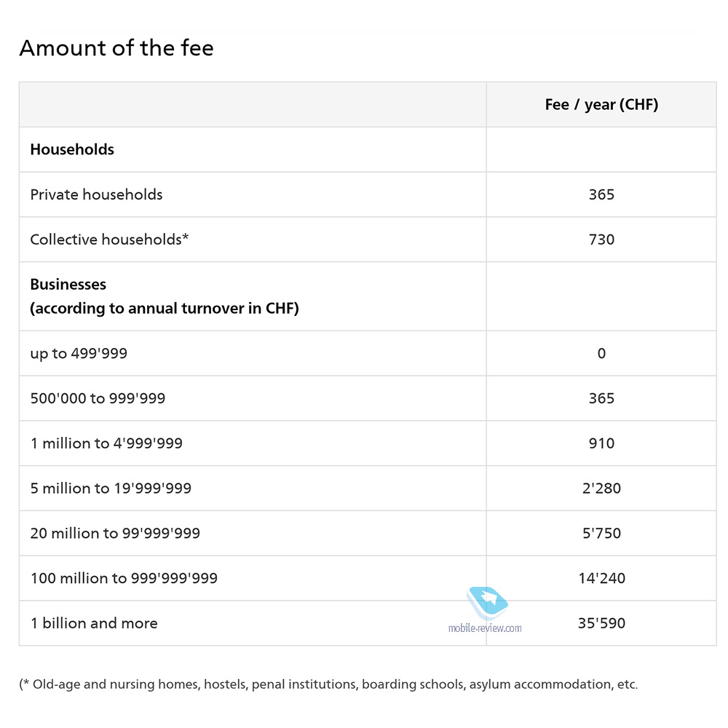The width and height of the screenshot is (728, 728).
Task: Click the 'Fee / year (CHF)' column header
Action: click(601, 104)
